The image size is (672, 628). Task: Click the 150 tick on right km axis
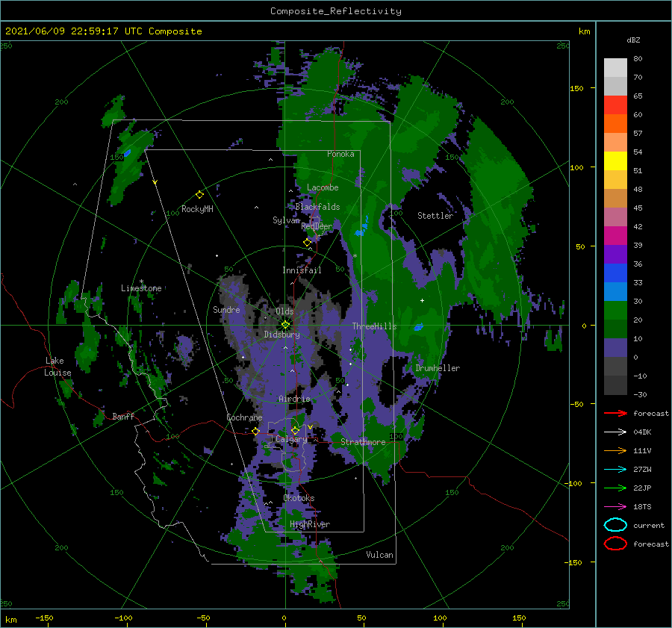click(576, 88)
